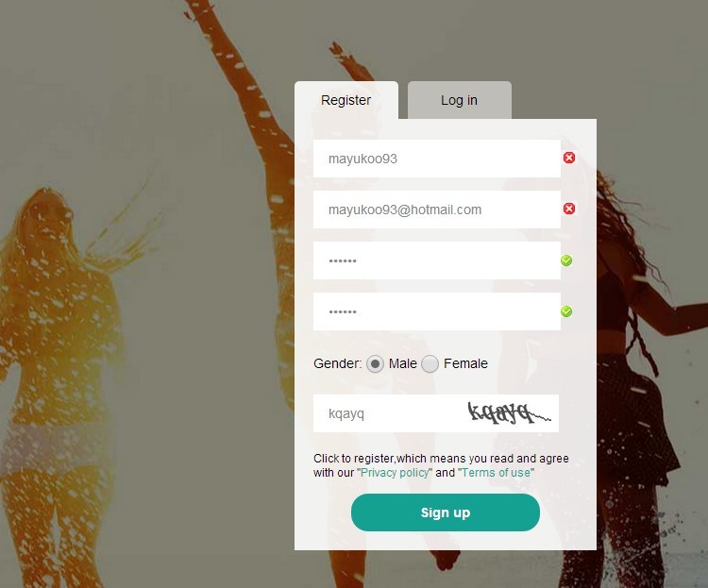Focus the first password field
The width and height of the screenshot is (708, 588).
437,260
